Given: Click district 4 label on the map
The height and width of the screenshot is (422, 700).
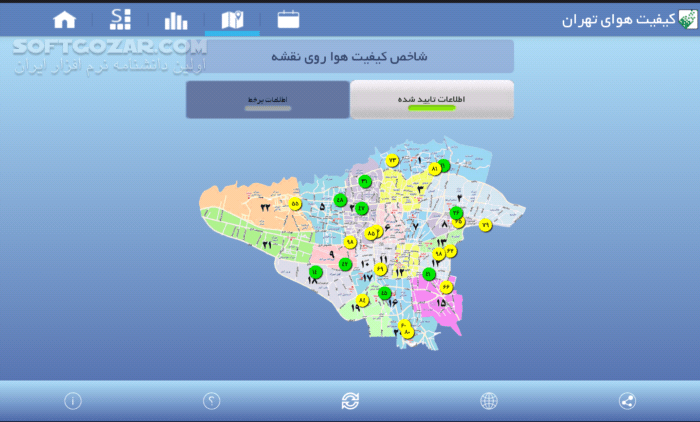Looking at the screenshot, I should [459, 198].
